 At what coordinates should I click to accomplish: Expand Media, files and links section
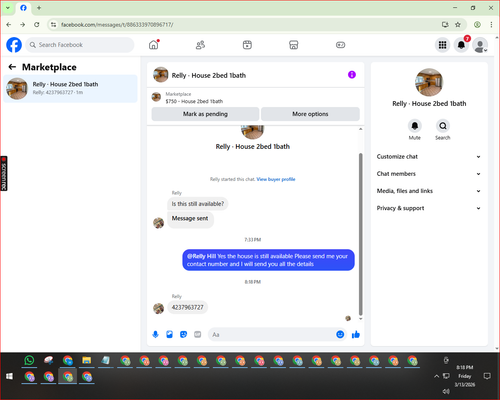click(x=429, y=191)
